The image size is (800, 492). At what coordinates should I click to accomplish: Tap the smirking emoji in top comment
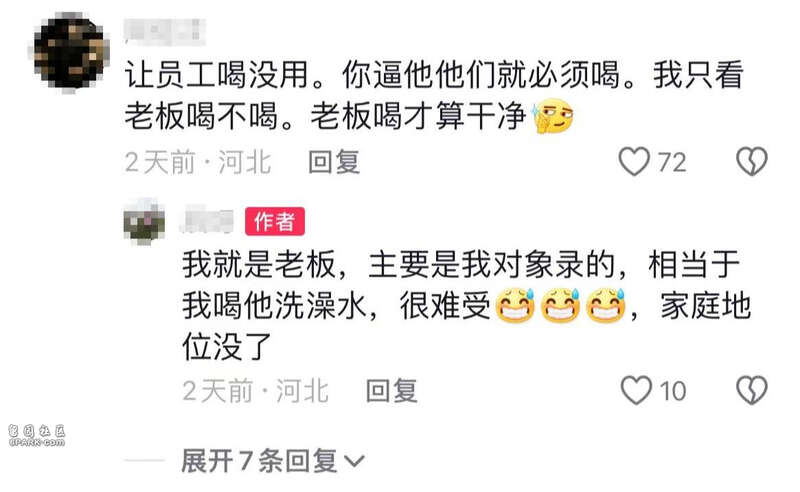(552, 116)
